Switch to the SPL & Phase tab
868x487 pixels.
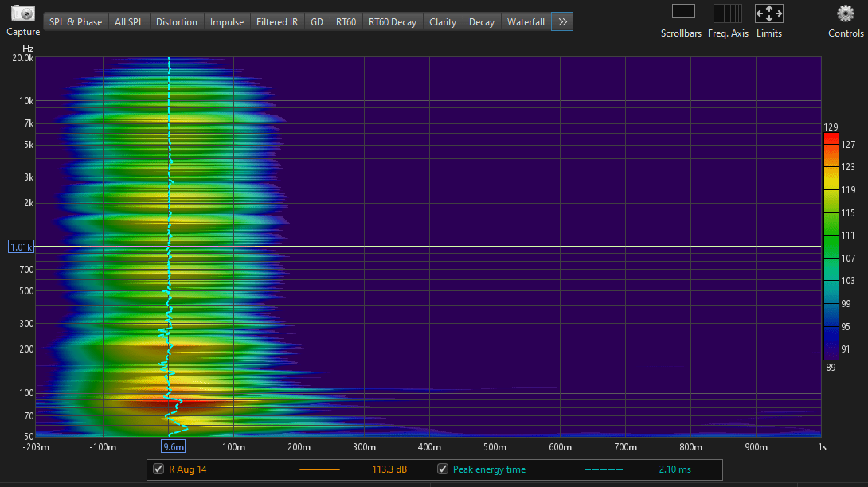pos(76,22)
